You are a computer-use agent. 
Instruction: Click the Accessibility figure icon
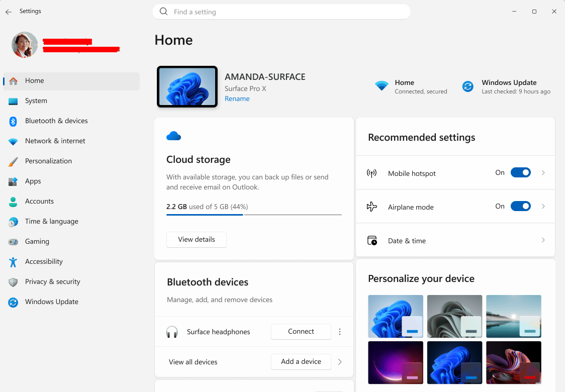point(14,262)
